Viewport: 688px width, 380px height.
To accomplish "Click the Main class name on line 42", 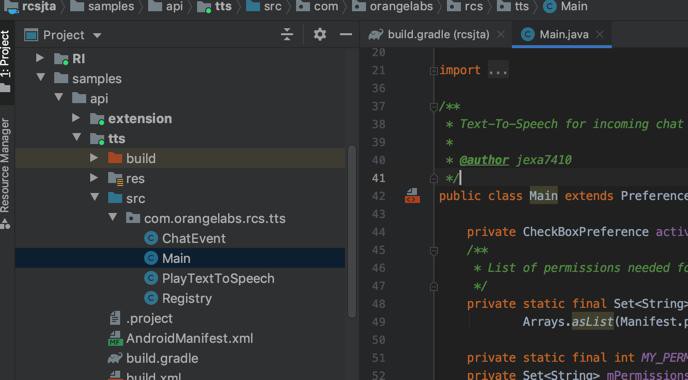I will point(543,196).
